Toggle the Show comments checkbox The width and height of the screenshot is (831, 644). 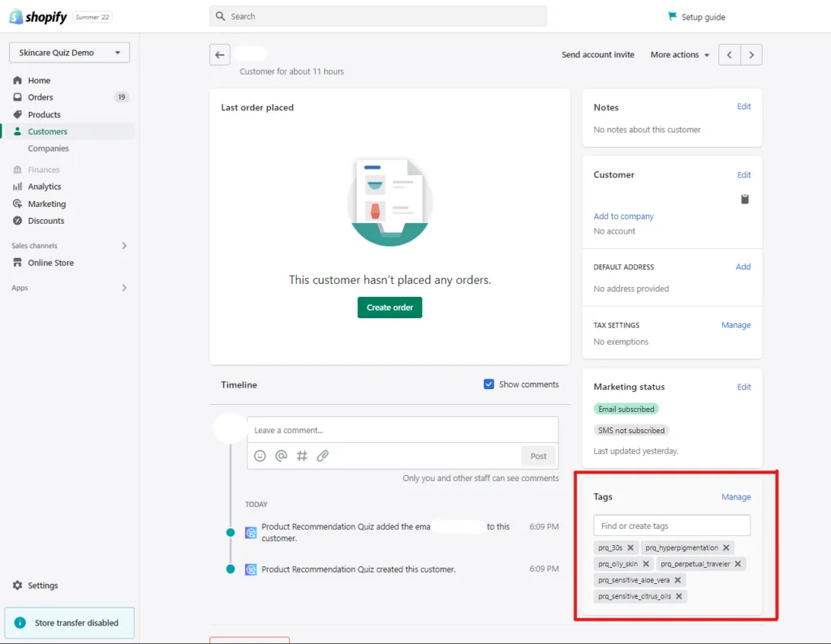click(x=489, y=384)
